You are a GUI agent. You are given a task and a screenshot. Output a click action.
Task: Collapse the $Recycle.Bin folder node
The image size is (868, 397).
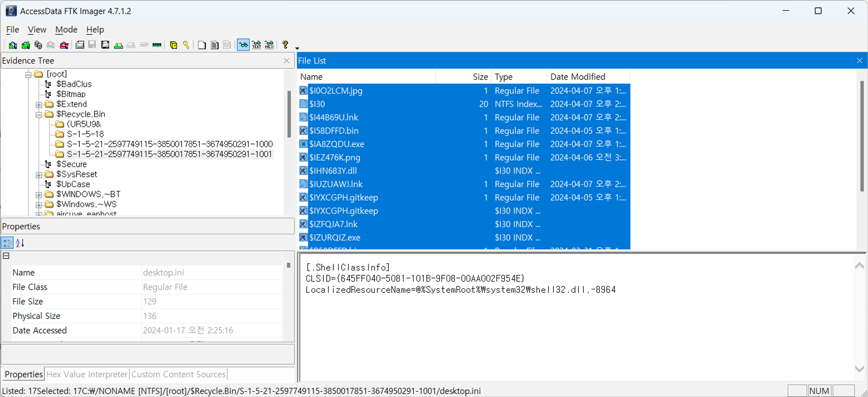[x=39, y=115]
